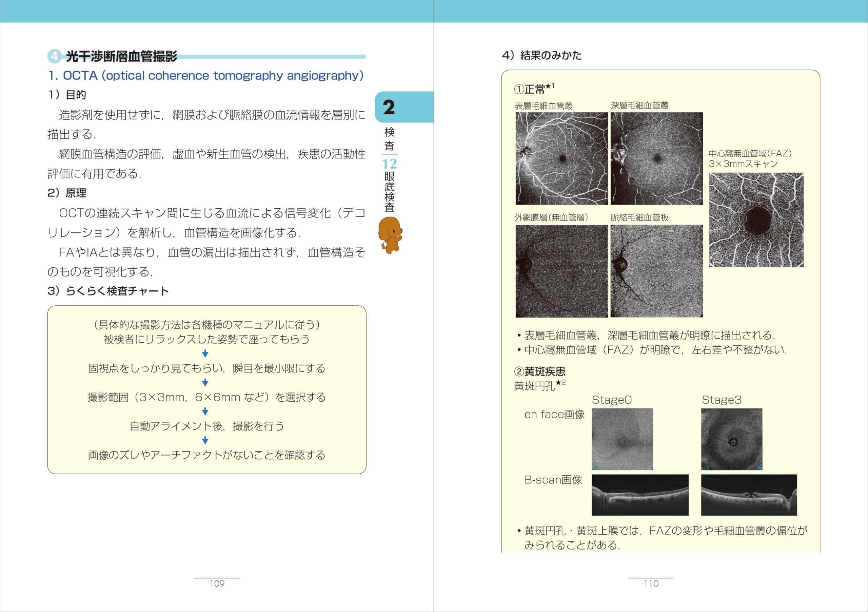Click the circled number 4 section badge
868x612 pixels.
coord(54,56)
